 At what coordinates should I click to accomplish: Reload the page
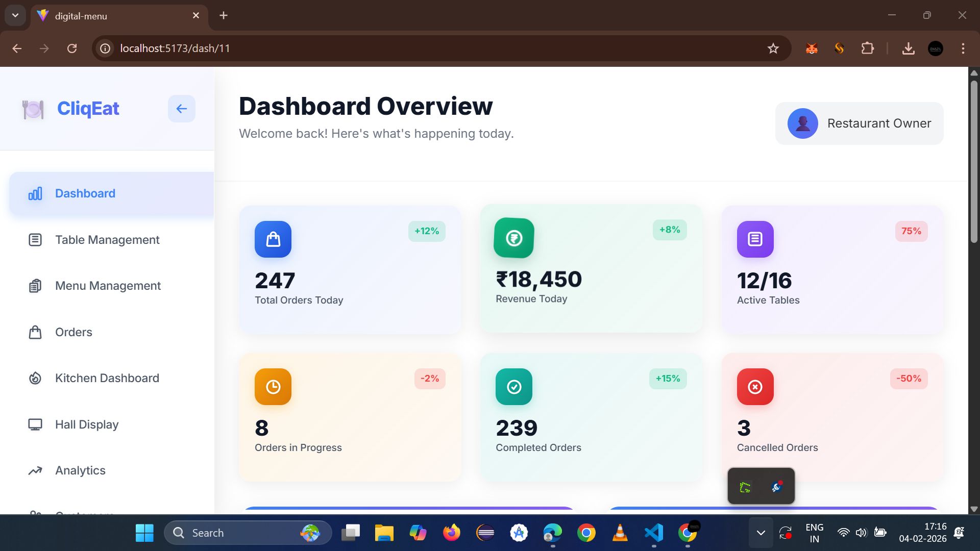[72, 48]
